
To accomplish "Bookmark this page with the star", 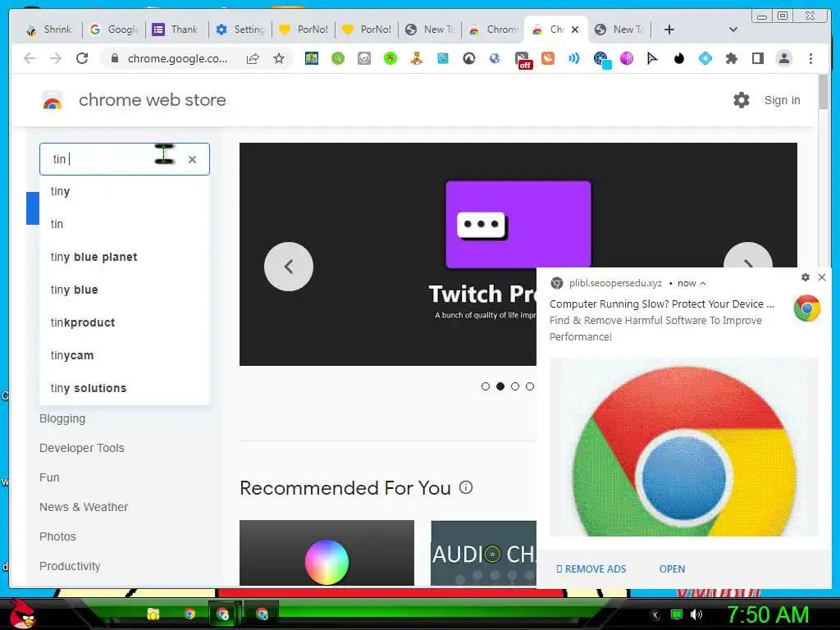I will pyautogui.click(x=279, y=58).
